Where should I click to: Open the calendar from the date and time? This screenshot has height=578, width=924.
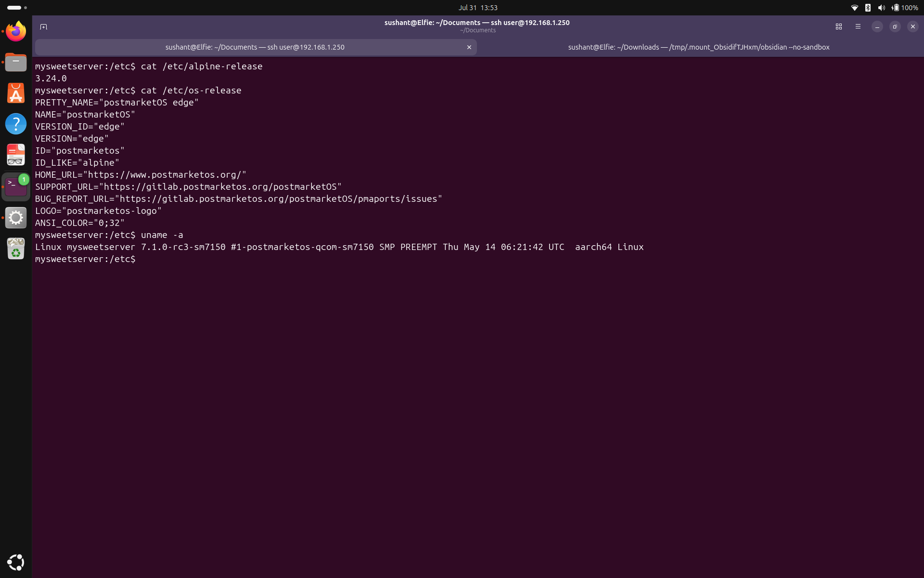[x=478, y=8]
